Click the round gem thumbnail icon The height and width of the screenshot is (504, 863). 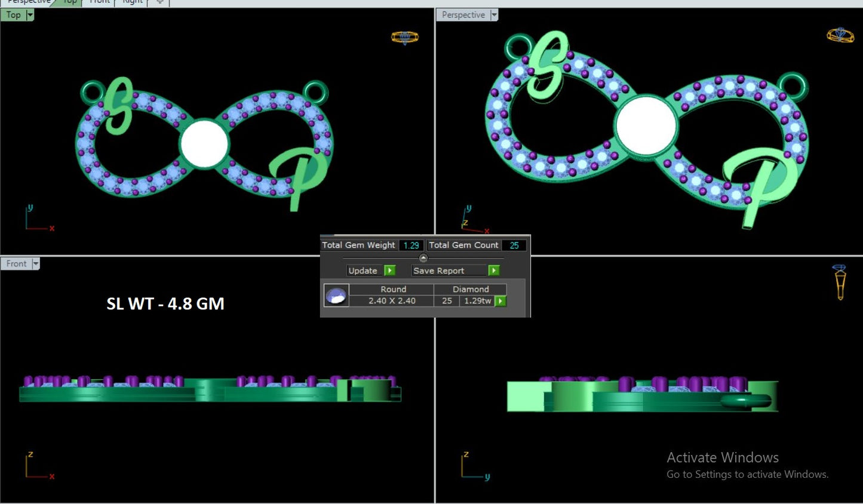click(336, 295)
